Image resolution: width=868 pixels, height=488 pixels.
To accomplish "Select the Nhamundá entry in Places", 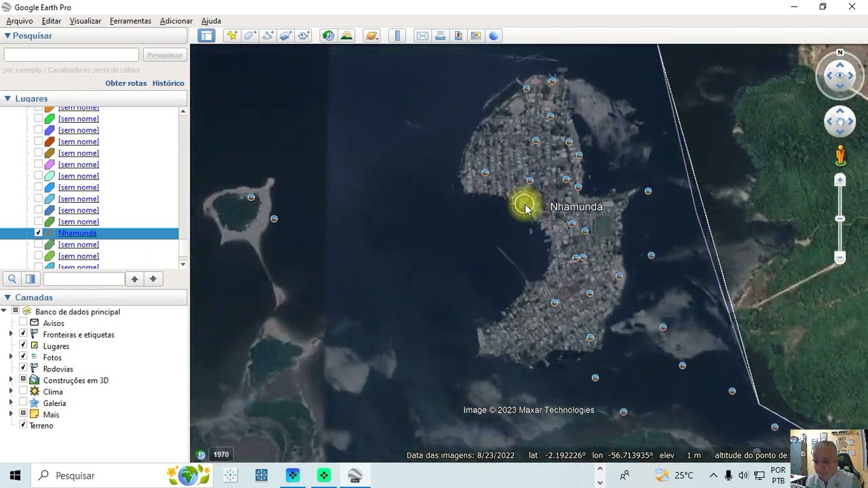I will click(77, 233).
